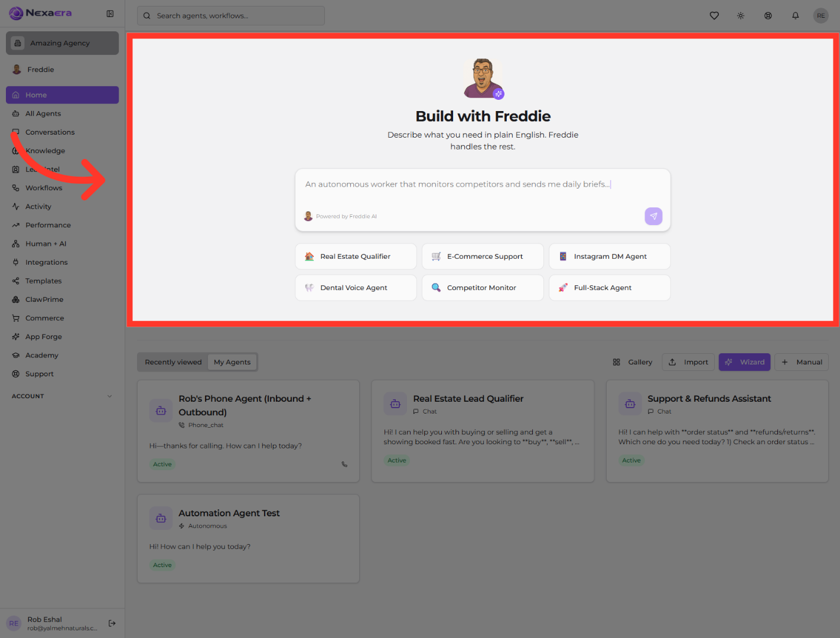The height and width of the screenshot is (638, 840).
Task: Collapse the sidebar panel icon
Action: coord(110,14)
